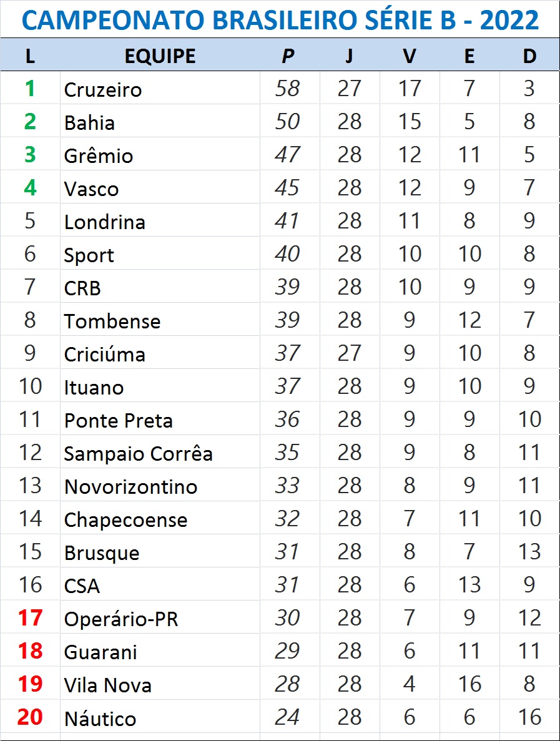This screenshot has height=741, width=560.
Task: Select the Operário-PR team name
Action: coord(121,619)
